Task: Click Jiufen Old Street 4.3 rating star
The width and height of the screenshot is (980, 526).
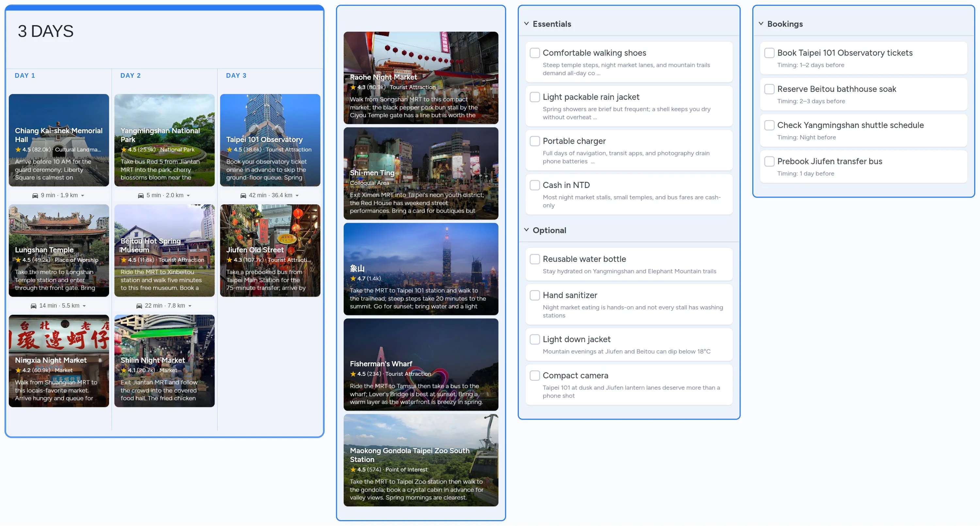Action: tap(229, 260)
